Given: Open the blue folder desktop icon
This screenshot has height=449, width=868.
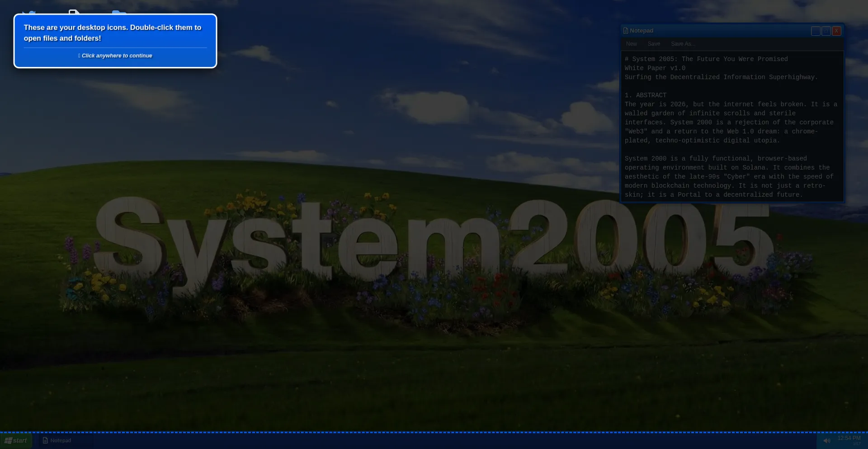Looking at the screenshot, I should point(119,13).
